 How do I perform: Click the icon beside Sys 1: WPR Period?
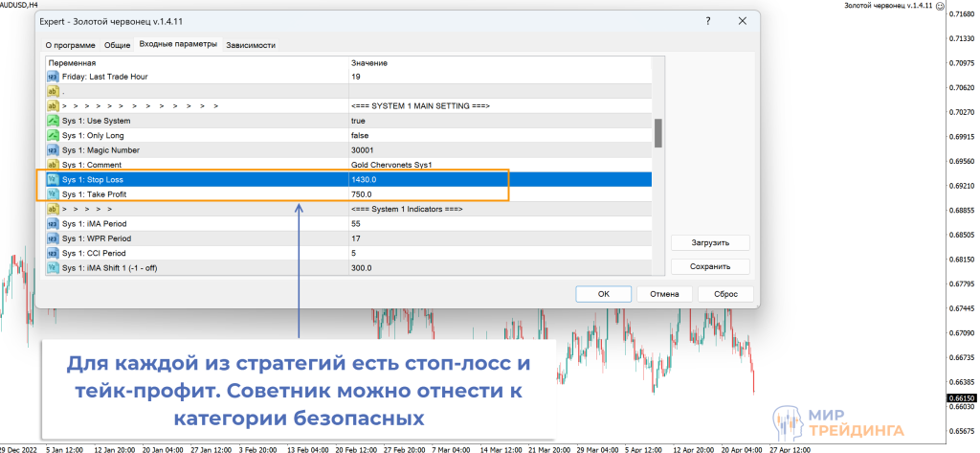pyautogui.click(x=54, y=238)
